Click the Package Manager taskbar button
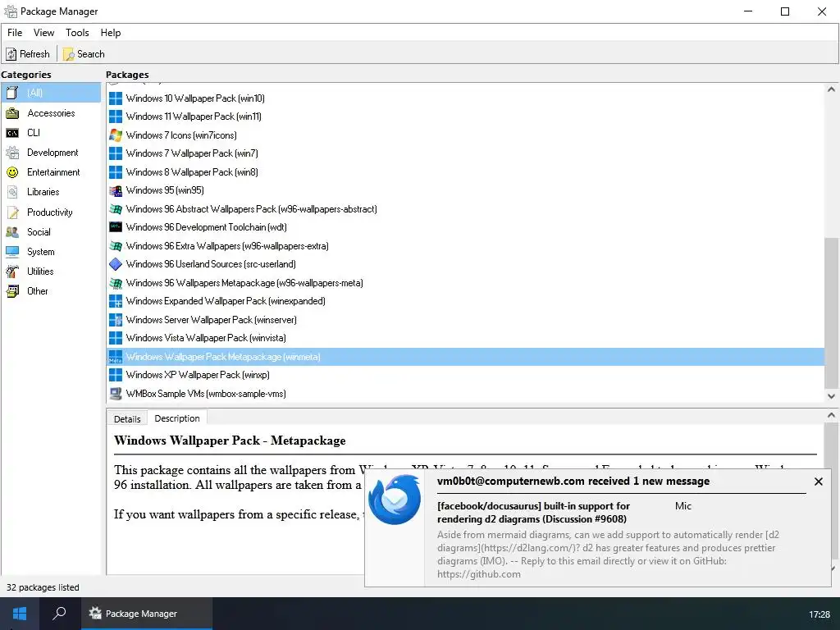 point(147,614)
